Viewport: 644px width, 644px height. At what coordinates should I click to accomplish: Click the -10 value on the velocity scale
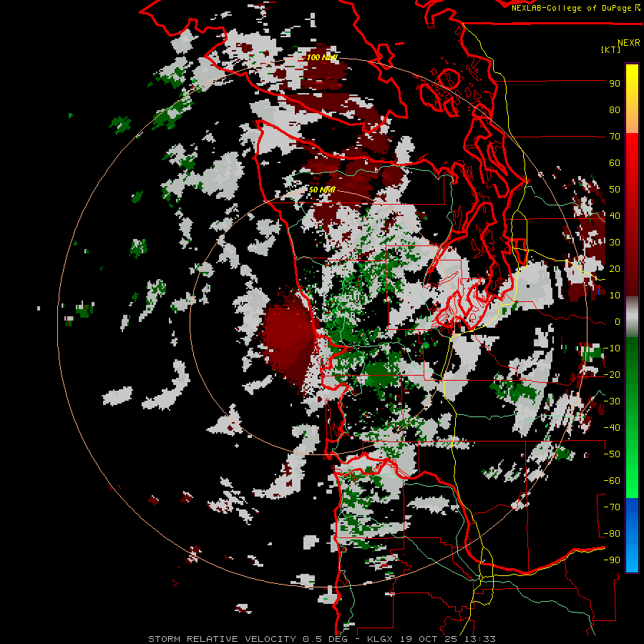tap(612, 348)
